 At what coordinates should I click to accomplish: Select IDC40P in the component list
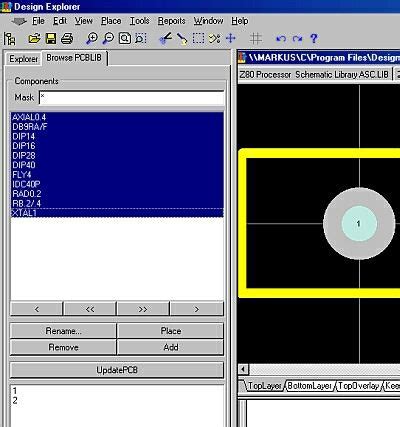(x=117, y=184)
